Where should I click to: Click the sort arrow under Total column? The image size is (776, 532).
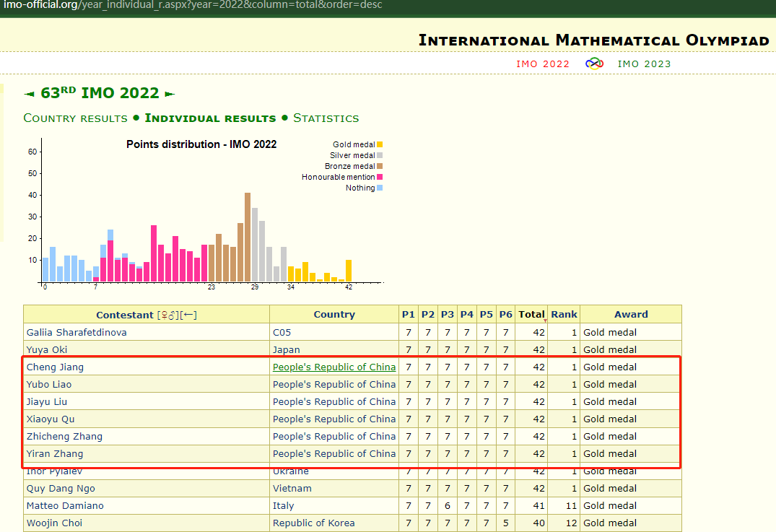pos(545,320)
